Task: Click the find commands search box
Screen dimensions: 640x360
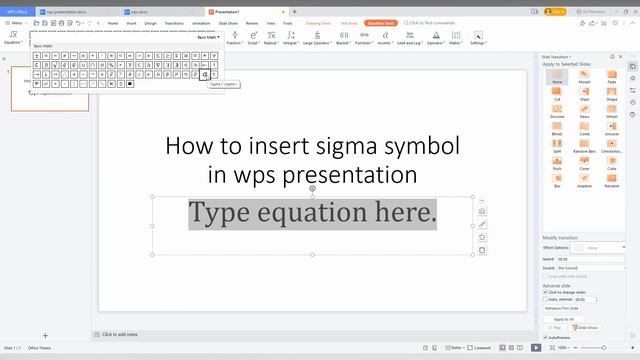Action: point(429,23)
